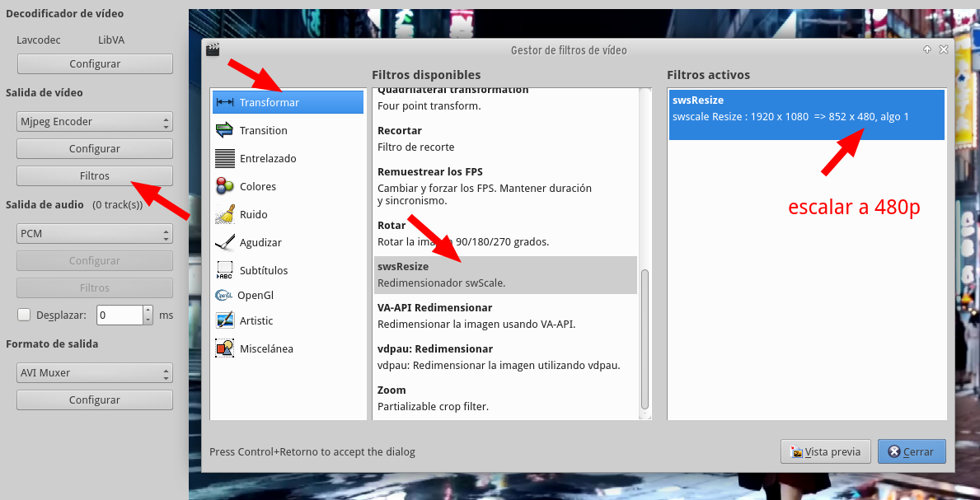Click the Vista previa button
Image resolution: width=980 pixels, height=500 pixels.
[x=825, y=451]
